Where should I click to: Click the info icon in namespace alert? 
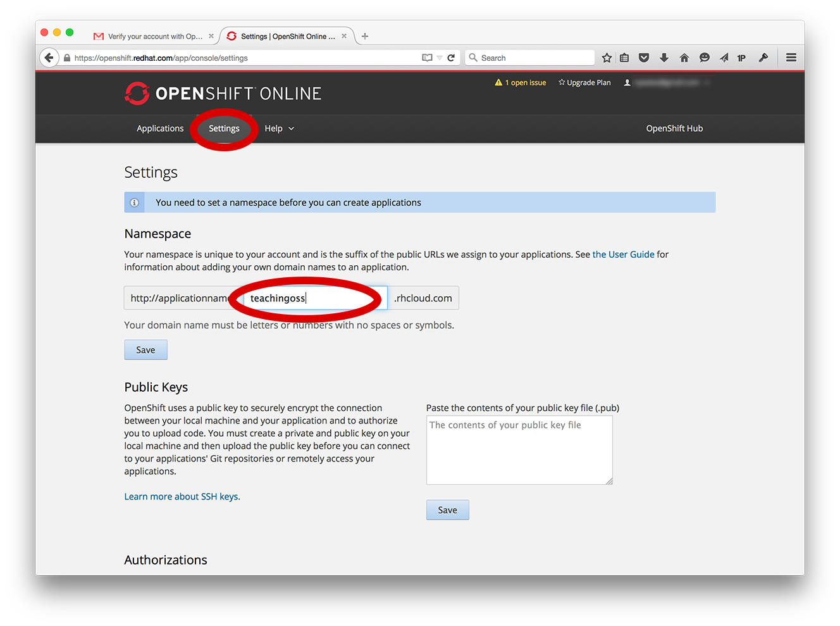click(134, 203)
